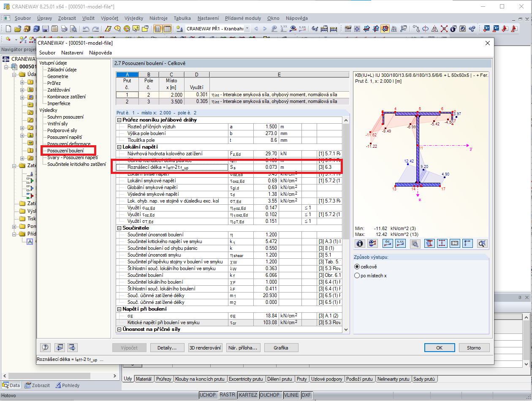Open the Výpočet main menu

point(109,18)
